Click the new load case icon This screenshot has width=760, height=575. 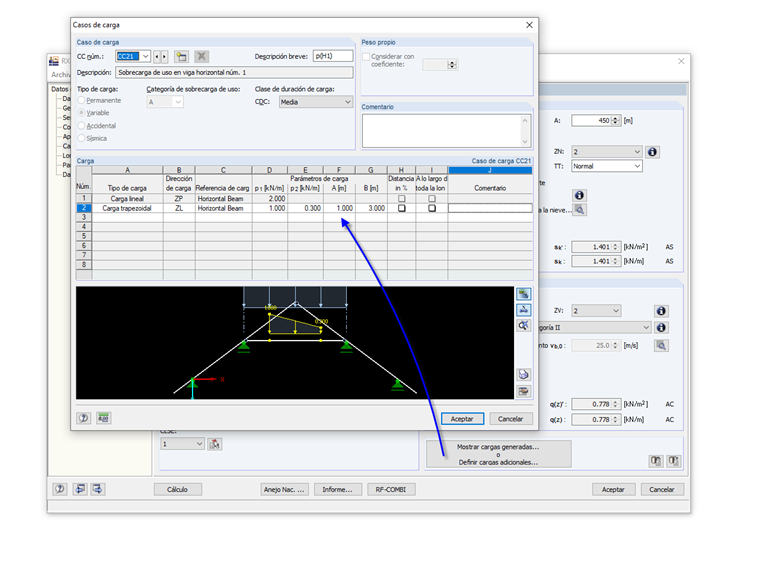[182, 56]
